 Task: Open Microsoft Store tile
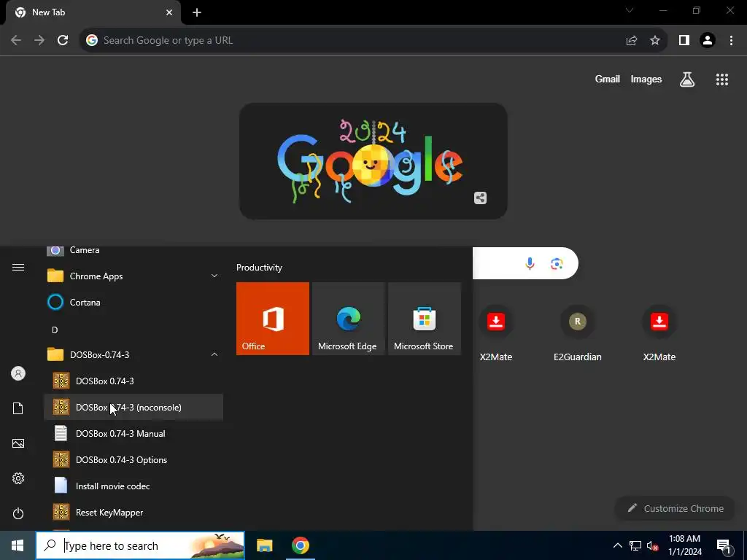[425, 319]
